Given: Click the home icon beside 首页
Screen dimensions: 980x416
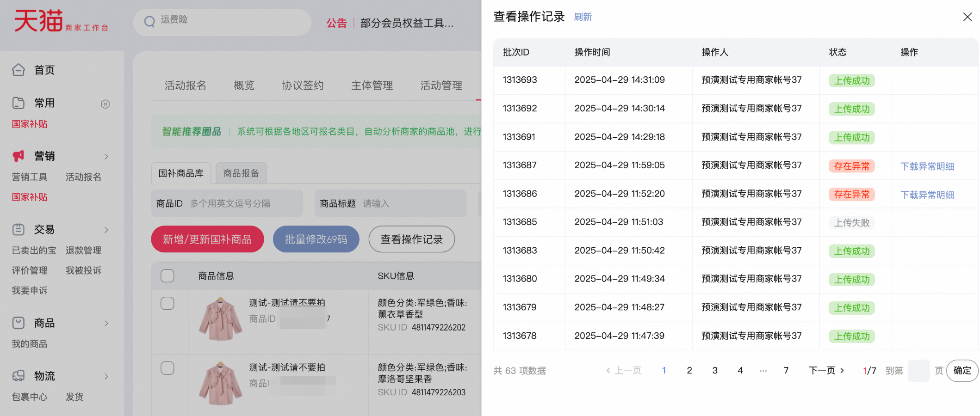Looking at the screenshot, I should 19,70.
